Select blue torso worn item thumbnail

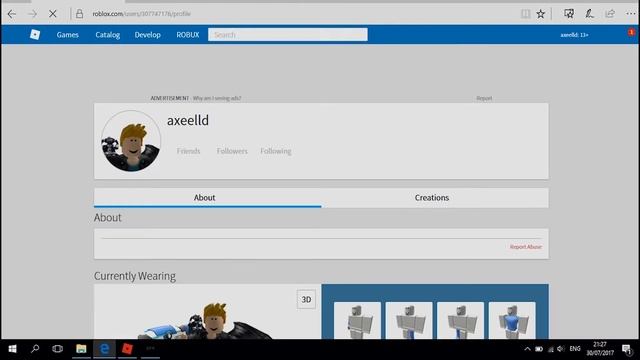click(x=512, y=320)
